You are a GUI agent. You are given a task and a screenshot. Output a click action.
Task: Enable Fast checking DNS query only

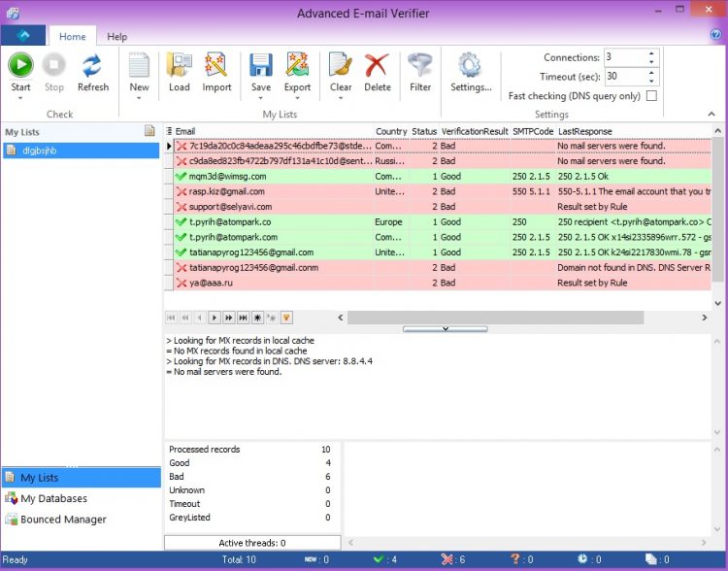[x=652, y=96]
